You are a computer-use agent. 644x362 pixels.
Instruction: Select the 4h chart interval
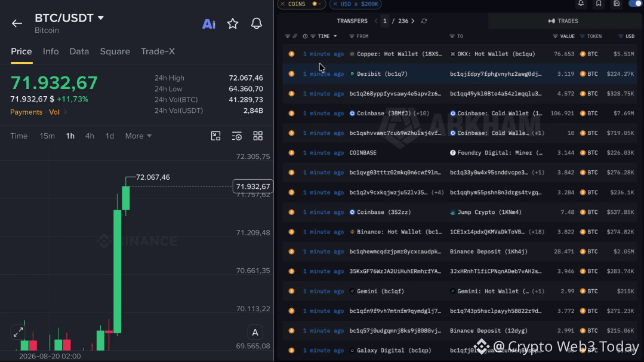[90, 136]
